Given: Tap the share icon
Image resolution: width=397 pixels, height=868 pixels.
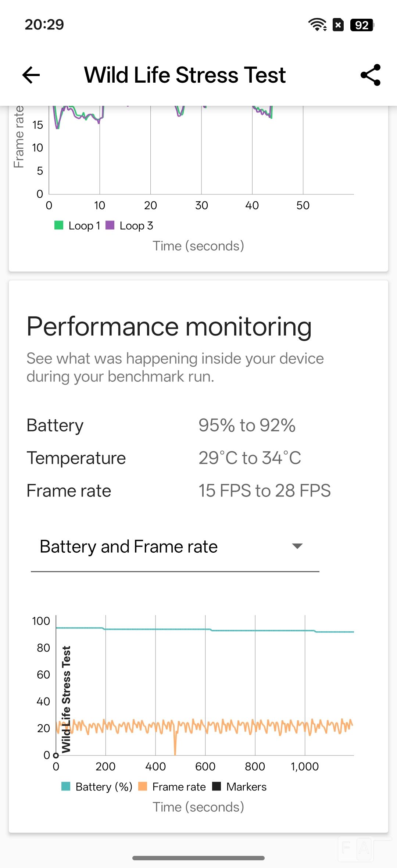Looking at the screenshot, I should point(370,75).
